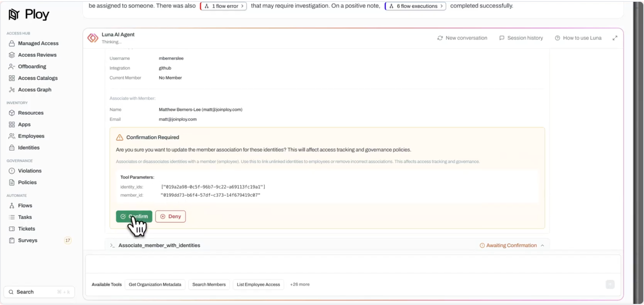
Task: Click the send message arrow button
Action: click(610, 284)
